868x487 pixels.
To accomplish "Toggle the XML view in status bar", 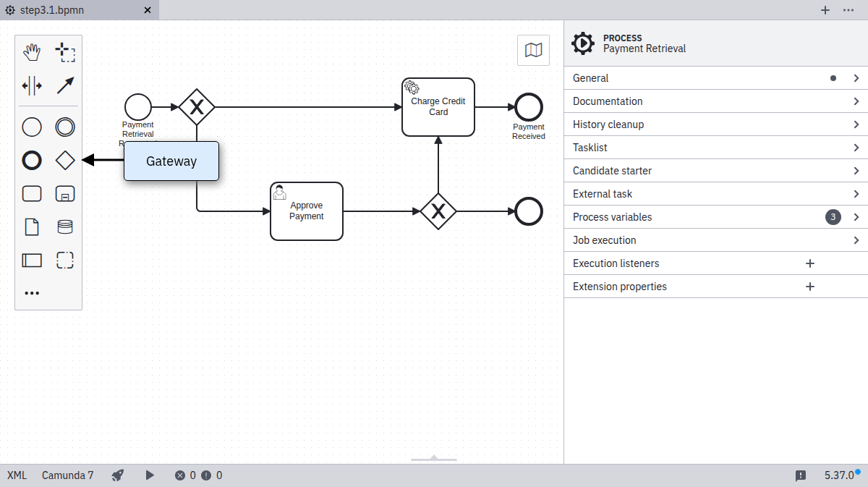I will (x=17, y=475).
